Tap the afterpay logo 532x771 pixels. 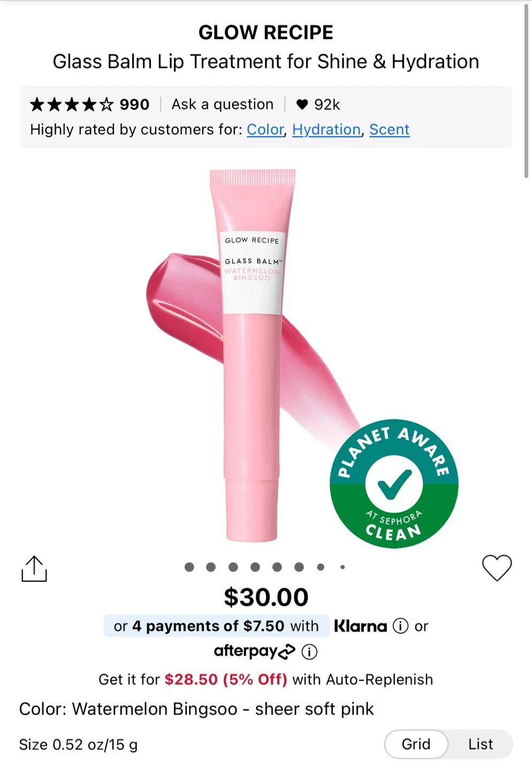click(254, 652)
